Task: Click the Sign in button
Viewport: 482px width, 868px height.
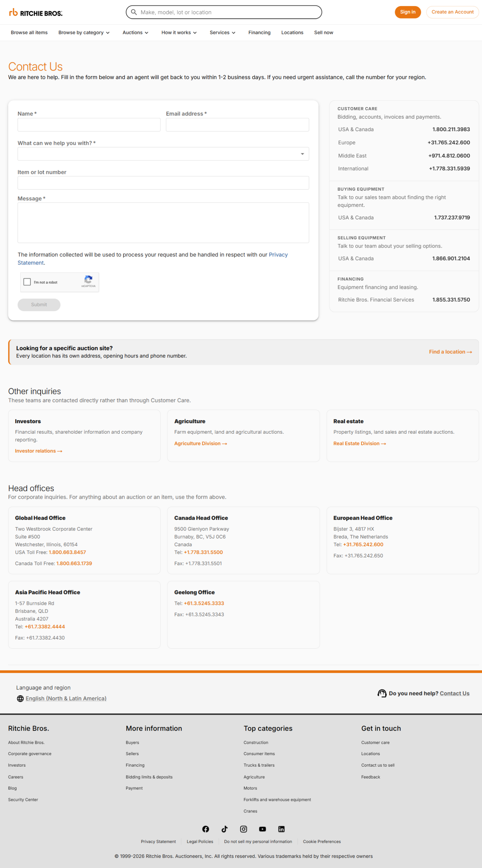Action: pyautogui.click(x=408, y=12)
